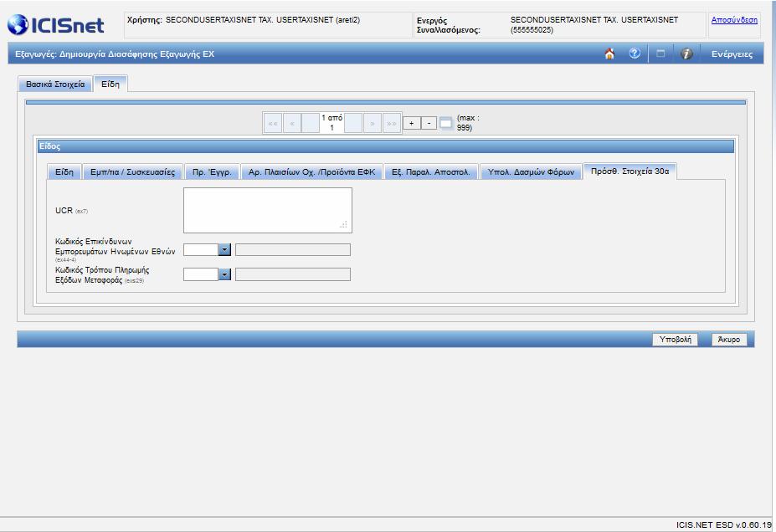Image resolution: width=776 pixels, height=532 pixels.
Task: Expand the UN dangerous goods code dropdown
Action: pos(224,249)
